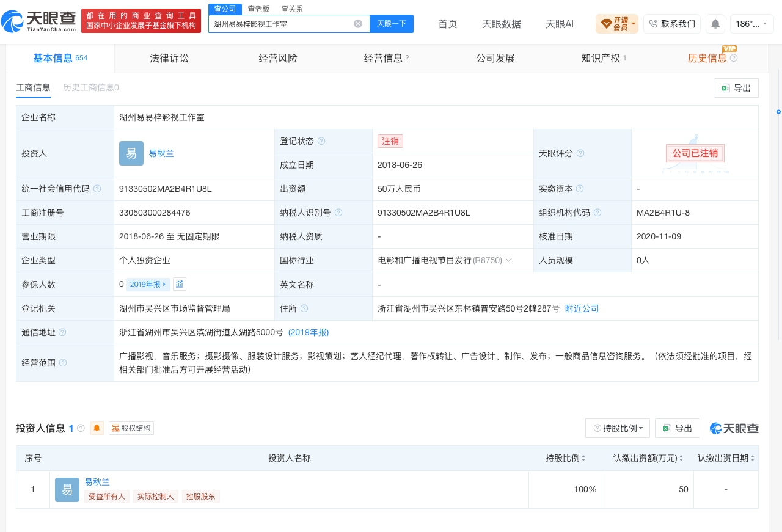Screen dimensions: 782x532
Task: Click help icon next to 实缴资本
Action: point(580,189)
